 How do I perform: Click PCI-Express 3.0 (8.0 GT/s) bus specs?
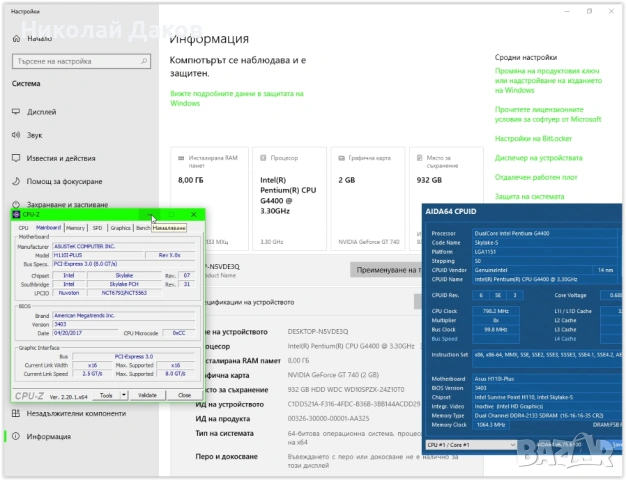[124, 264]
